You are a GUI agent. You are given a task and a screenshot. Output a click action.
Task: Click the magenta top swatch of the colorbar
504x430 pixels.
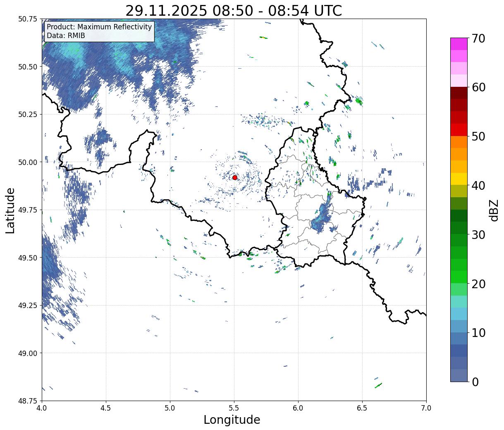point(459,44)
